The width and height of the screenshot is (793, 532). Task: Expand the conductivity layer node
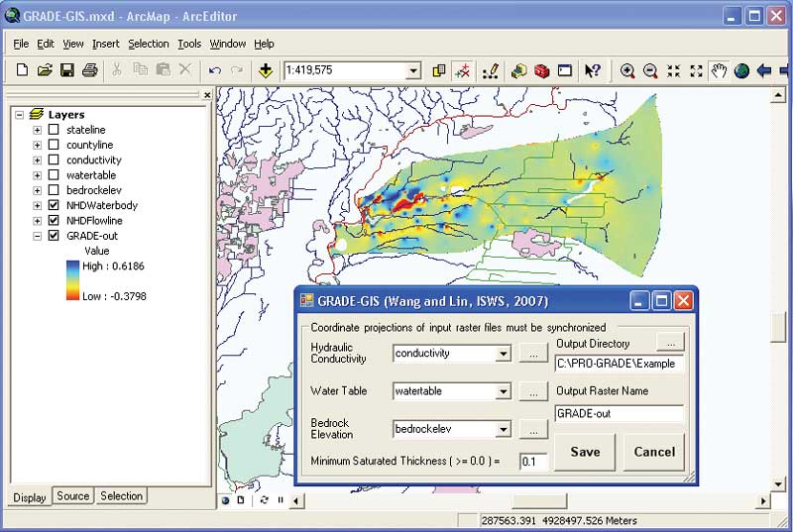(37, 160)
